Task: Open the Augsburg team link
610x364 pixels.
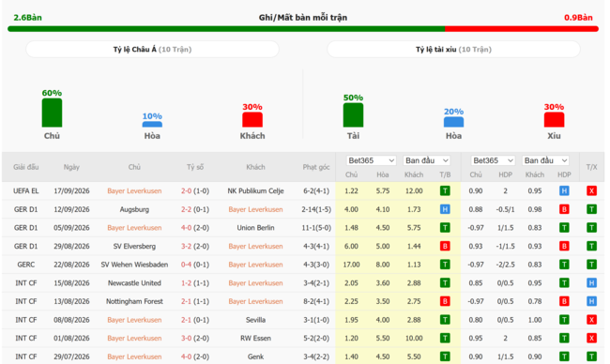Action: click(x=134, y=209)
